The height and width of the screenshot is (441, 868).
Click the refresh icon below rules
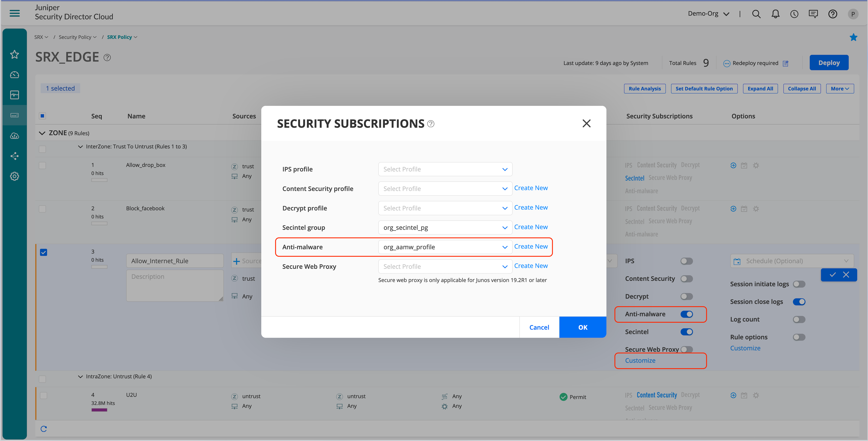(44, 429)
